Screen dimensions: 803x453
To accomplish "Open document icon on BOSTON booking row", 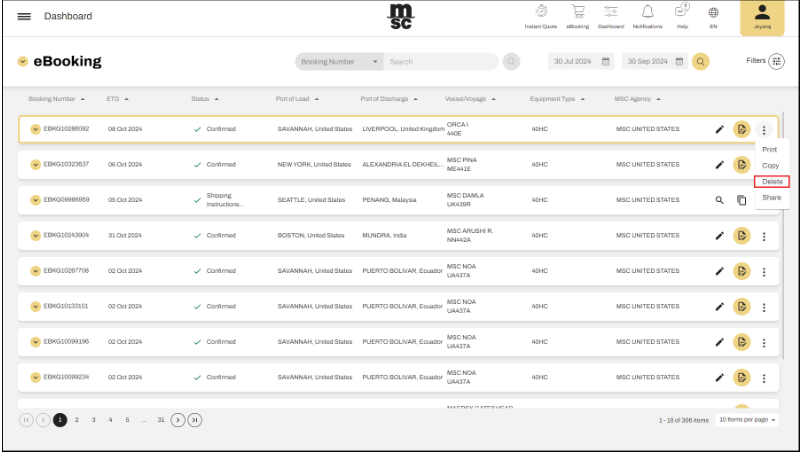I will click(742, 235).
